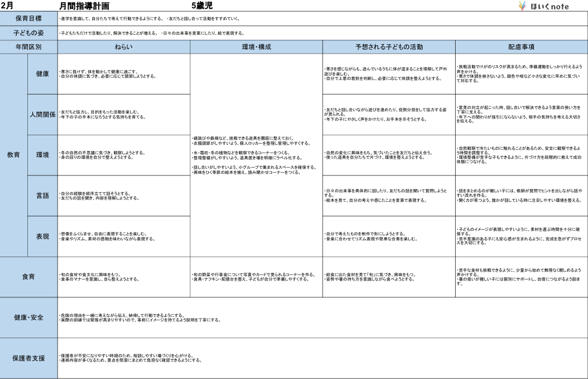Image resolution: width=588 pixels, height=379 pixels.
Task: Click the 人間関係 row label
Action: pos(42,115)
